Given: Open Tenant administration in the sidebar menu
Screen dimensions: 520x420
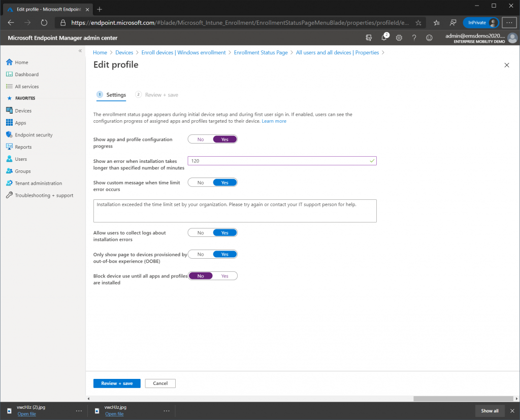Looking at the screenshot, I should pyautogui.click(x=39, y=183).
